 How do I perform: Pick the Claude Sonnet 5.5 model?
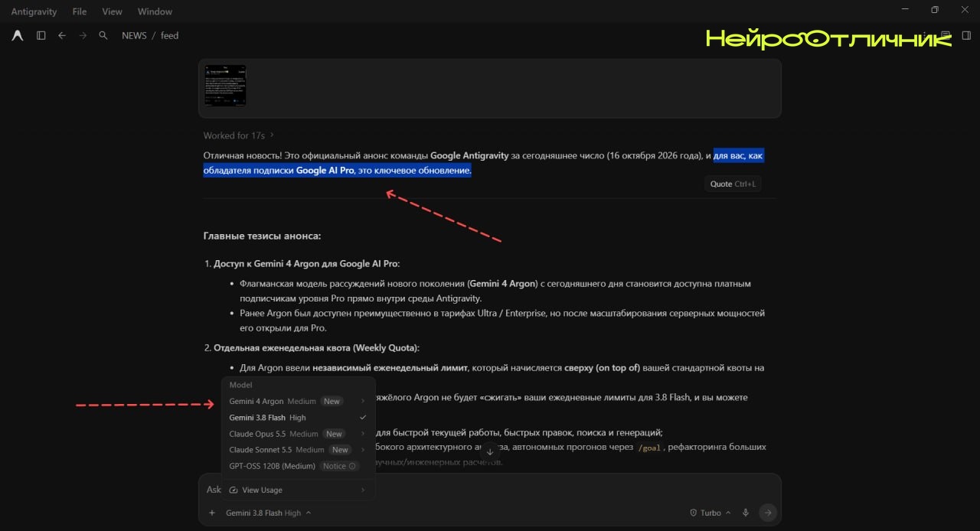pos(298,450)
